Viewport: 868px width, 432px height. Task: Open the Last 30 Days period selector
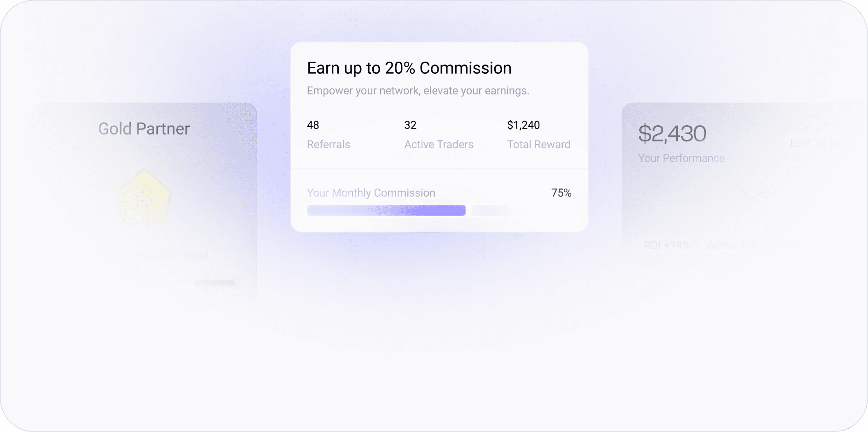820,143
